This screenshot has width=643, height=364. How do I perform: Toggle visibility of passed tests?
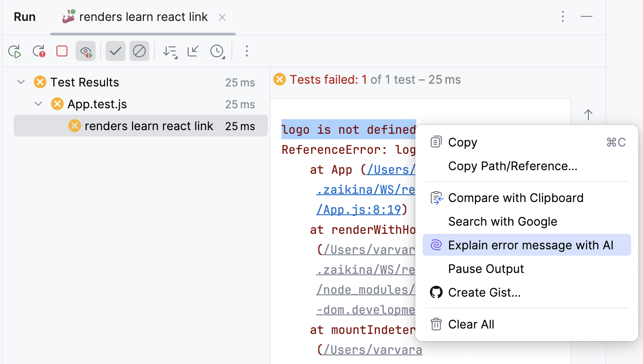tap(115, 51)
